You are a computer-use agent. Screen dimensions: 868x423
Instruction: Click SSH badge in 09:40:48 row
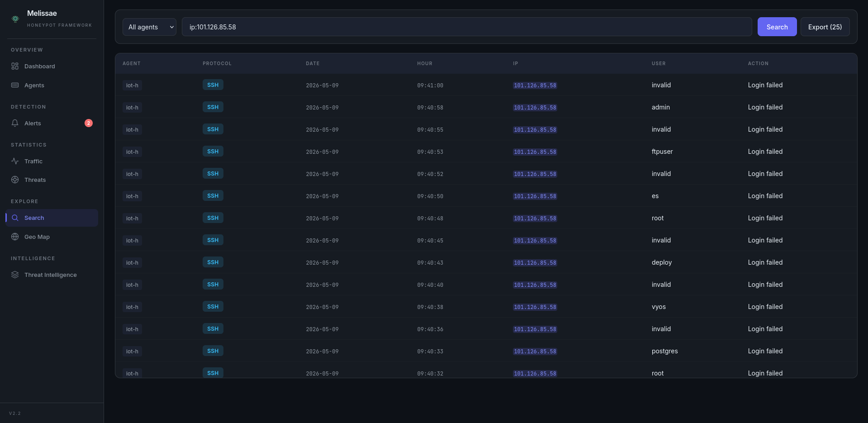point(213,218)
